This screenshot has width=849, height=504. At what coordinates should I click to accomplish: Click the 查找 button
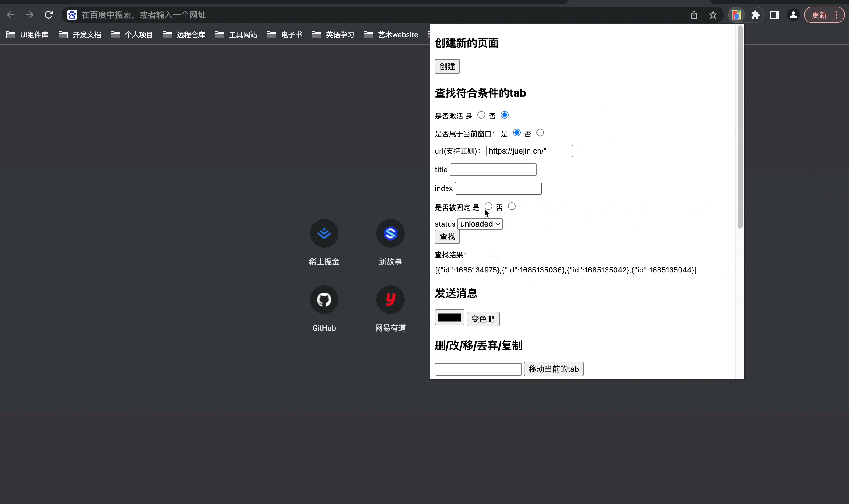(x=447, y=237)
